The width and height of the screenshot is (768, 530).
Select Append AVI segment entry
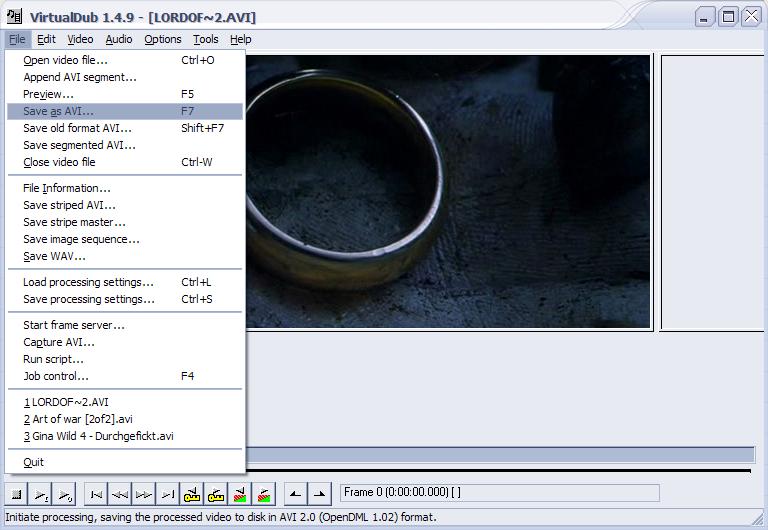coord(125,77)
